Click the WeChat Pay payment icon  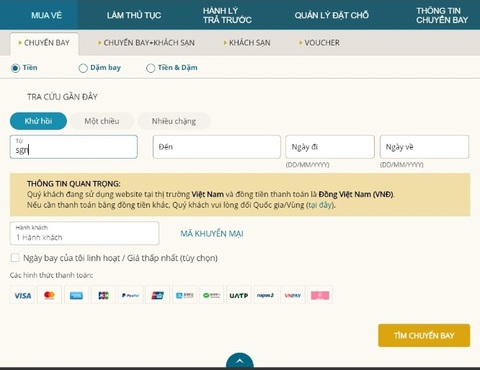pos(211,295)
